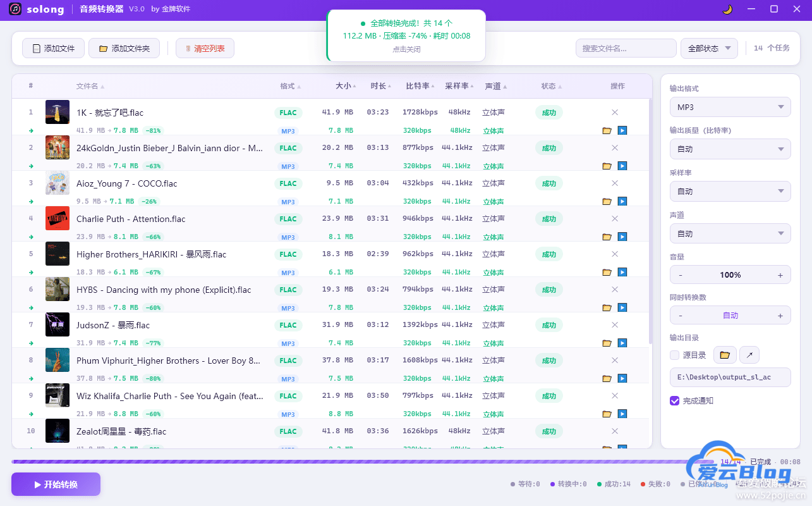Image resolution: width=812 pixels, height=506 pixels.
Task: Play converted HYBS Dancing with my phone
Action: (x=622, y=307)
